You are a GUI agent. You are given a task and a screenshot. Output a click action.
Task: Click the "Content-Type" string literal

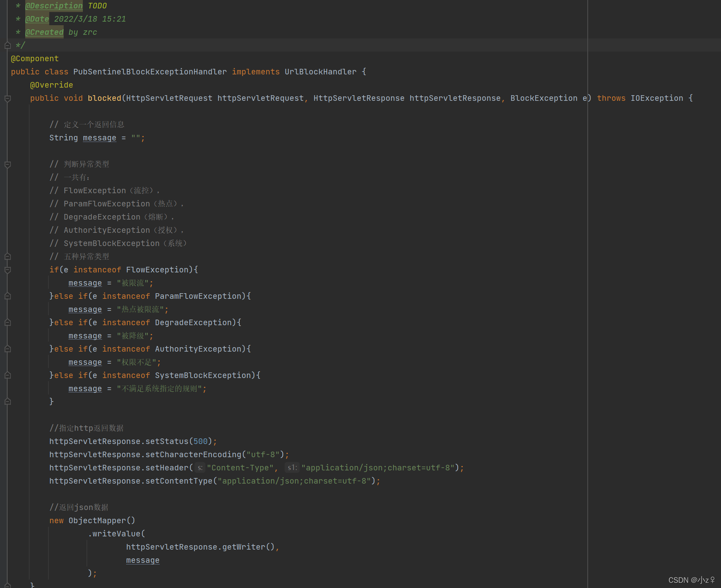241,468
